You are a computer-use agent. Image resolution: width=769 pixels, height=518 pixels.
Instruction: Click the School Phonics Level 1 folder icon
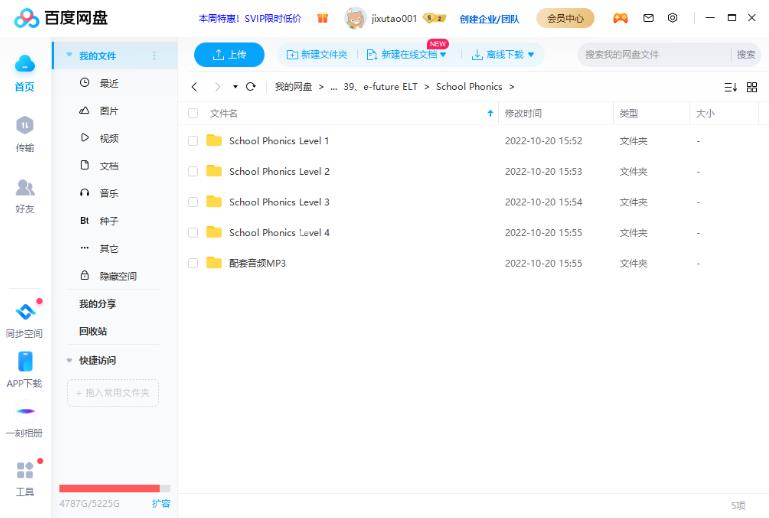point(214,141)
